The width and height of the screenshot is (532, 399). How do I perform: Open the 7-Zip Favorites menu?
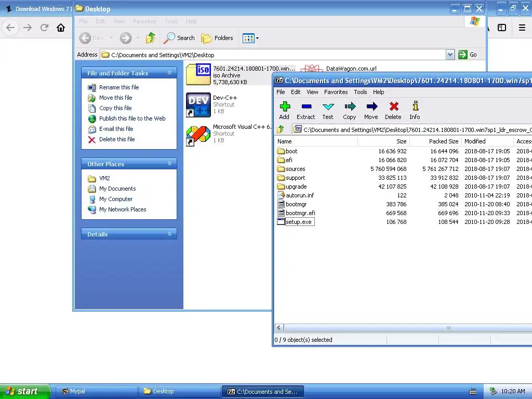point(336,92)
